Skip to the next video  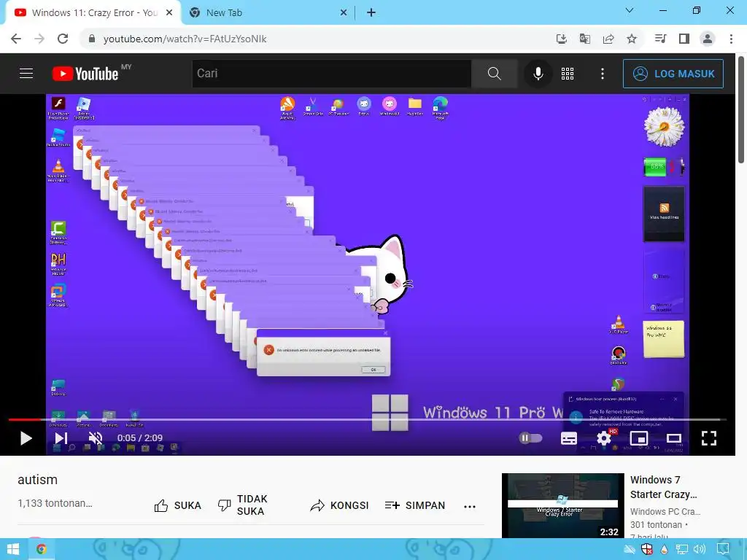tap(61, 438)
